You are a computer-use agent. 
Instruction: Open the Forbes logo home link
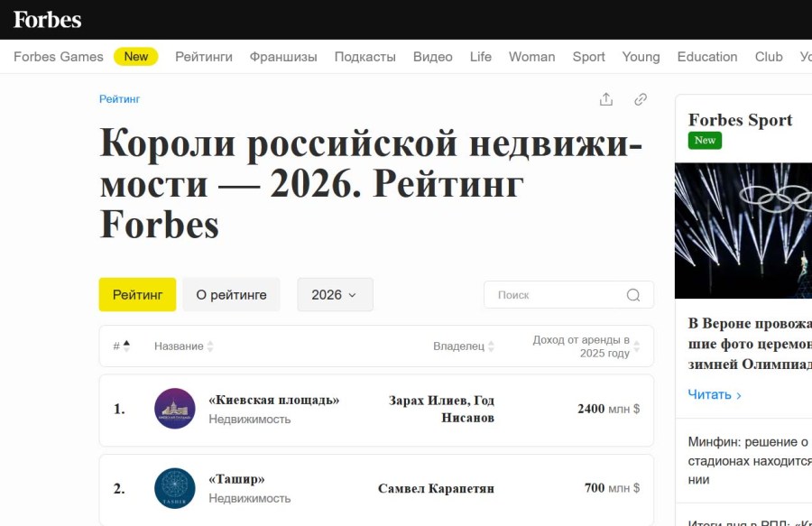click(47, 20)
